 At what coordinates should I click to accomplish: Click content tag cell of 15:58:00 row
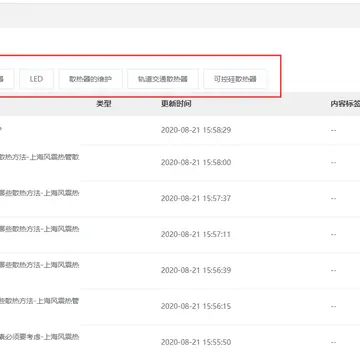[334, 162]
